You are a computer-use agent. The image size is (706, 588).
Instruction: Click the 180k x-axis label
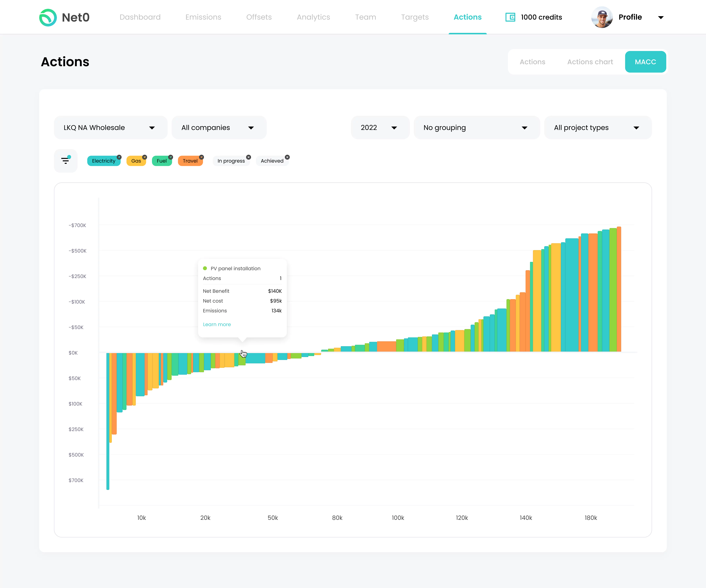[591, 518]
